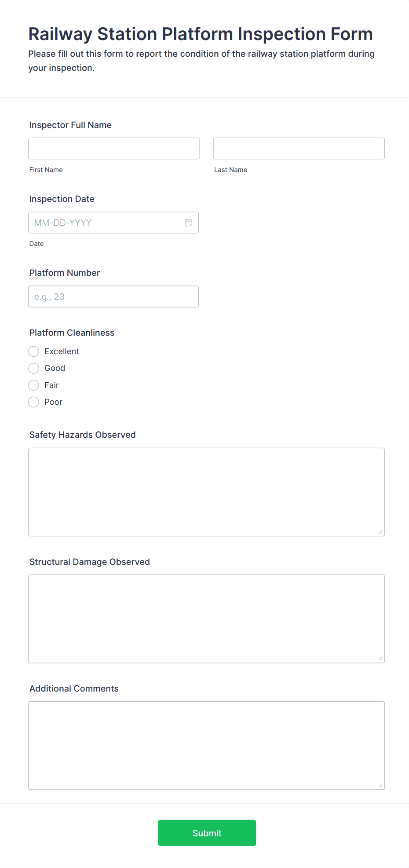Open the Inspection Date calendar picker icon
The width and height of the screenshot is (409, 868).
(189, 223)
